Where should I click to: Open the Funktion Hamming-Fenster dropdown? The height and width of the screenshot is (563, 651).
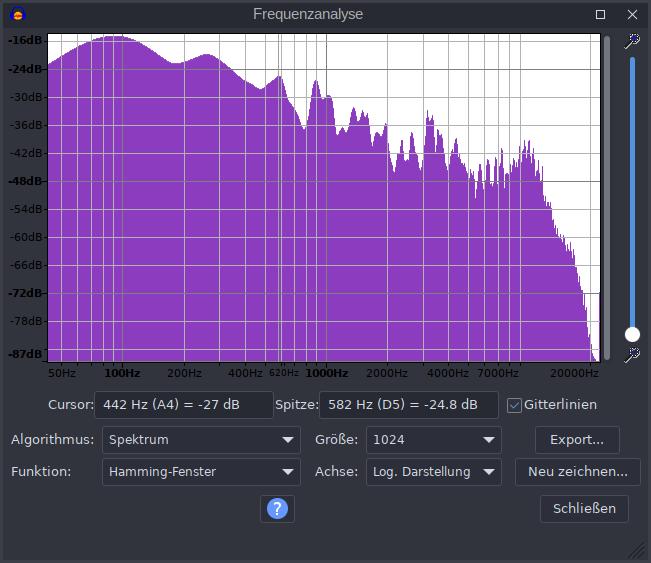click(201, 472)
